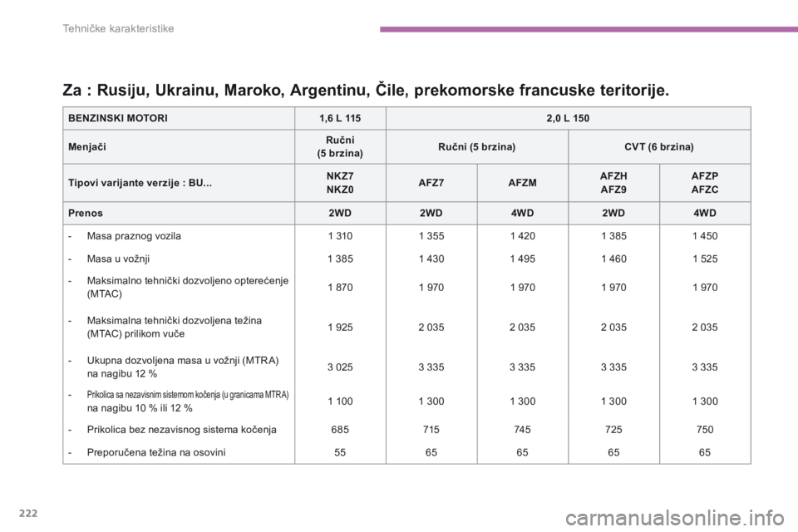This screenshot has width=798, height=532.
Task: Click the value '1 430'
Action: pyautogui.click(x=431, y=259)
